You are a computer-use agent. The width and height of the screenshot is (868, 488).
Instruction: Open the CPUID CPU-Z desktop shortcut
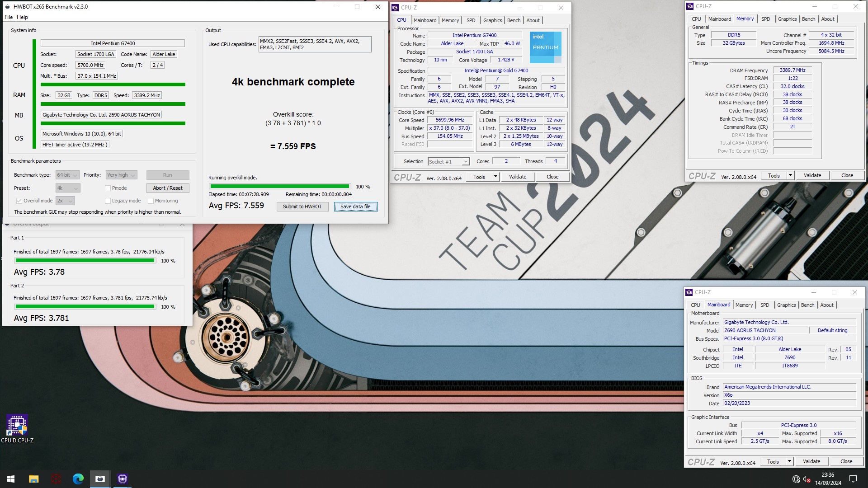coord(17,428)
